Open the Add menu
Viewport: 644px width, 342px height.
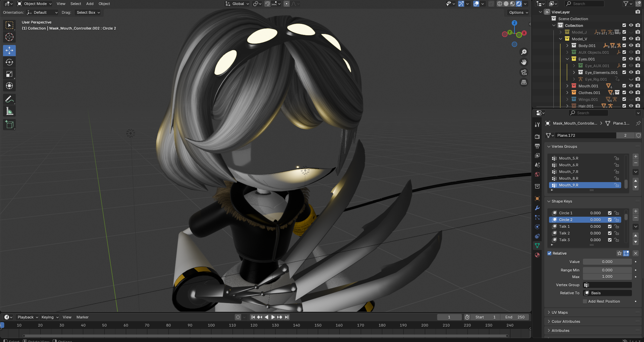[x=90, y=4]
